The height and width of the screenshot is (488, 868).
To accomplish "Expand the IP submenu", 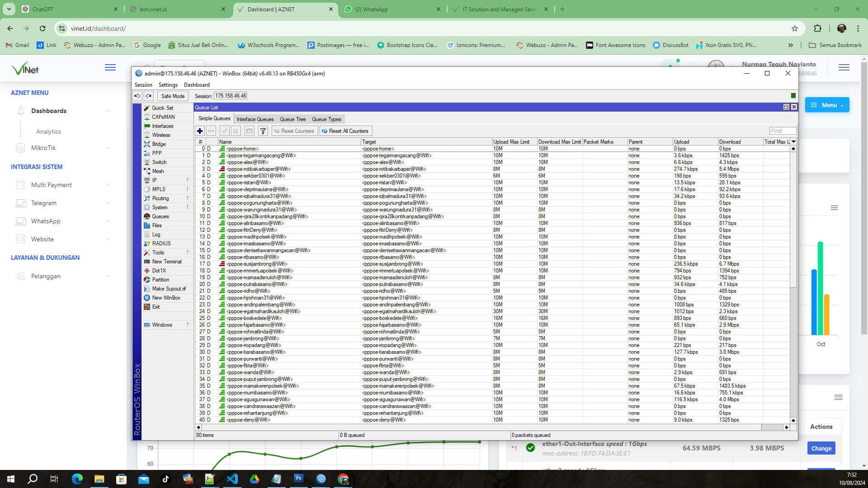I will click(x=167, y=180).
